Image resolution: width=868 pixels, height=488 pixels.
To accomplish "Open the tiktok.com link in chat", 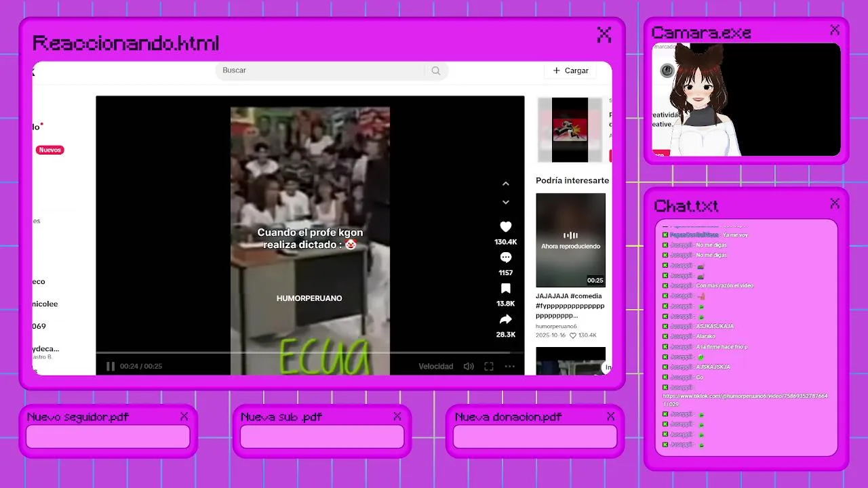I will [745, 400].
